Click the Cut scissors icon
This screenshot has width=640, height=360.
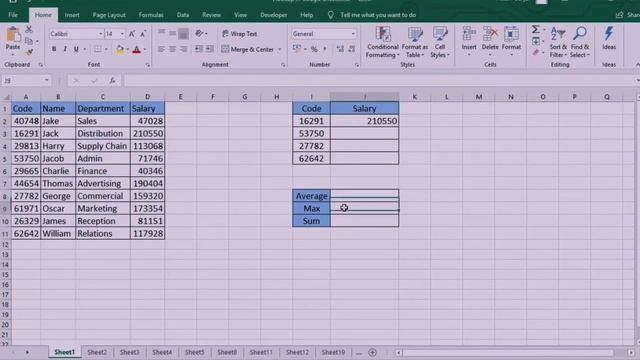(29, 30)
